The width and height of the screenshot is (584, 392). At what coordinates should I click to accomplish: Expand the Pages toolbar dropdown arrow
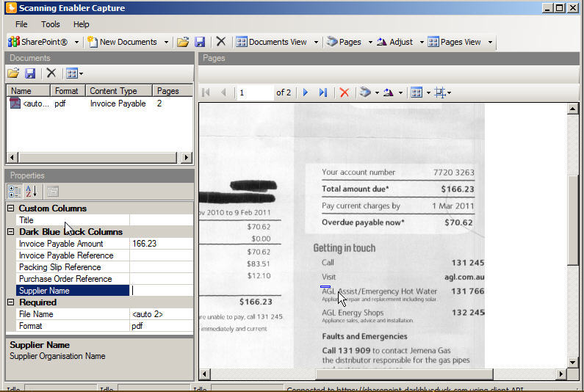click(x=370, y=42)
